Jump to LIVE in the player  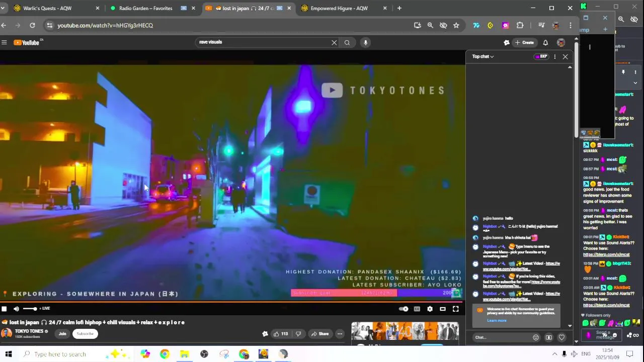45,309
